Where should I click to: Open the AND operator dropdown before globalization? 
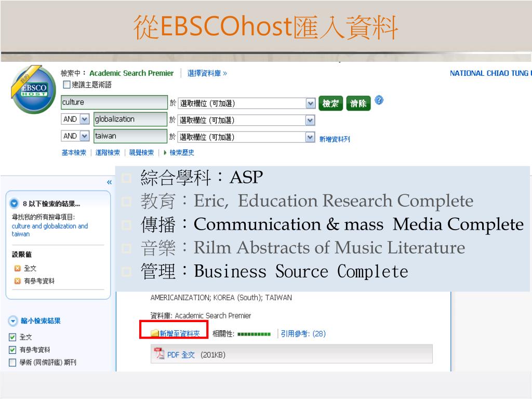pyautogui.click(x=85, y=119)
